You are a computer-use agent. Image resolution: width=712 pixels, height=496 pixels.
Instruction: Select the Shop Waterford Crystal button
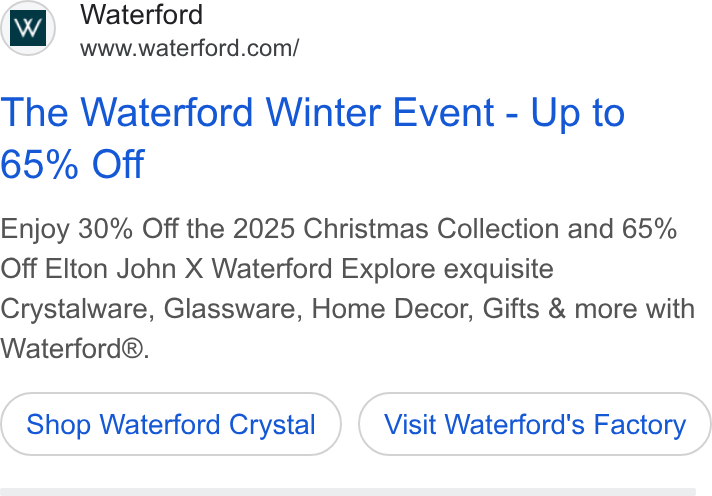pyautogui.click(x=171, y=424)
